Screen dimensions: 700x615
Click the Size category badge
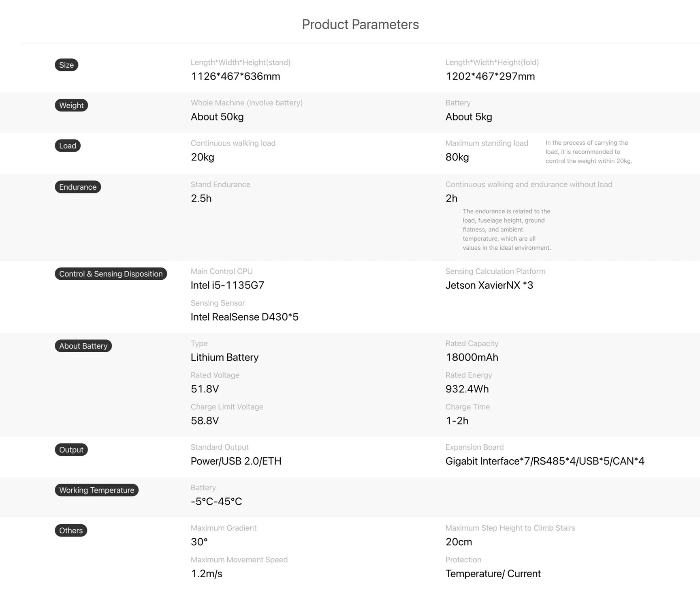click(66, 65)
